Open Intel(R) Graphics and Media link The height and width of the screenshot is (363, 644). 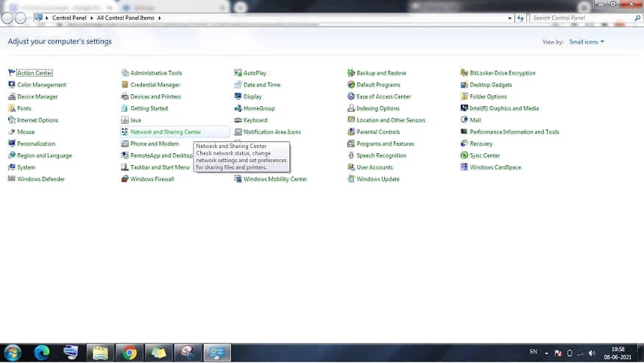pos(504,108)
